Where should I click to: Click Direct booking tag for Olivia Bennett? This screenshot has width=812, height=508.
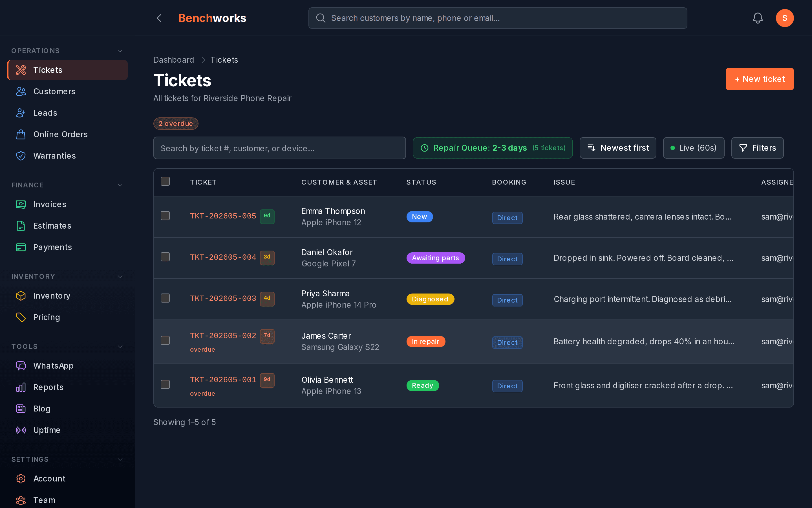coord(507,386)
